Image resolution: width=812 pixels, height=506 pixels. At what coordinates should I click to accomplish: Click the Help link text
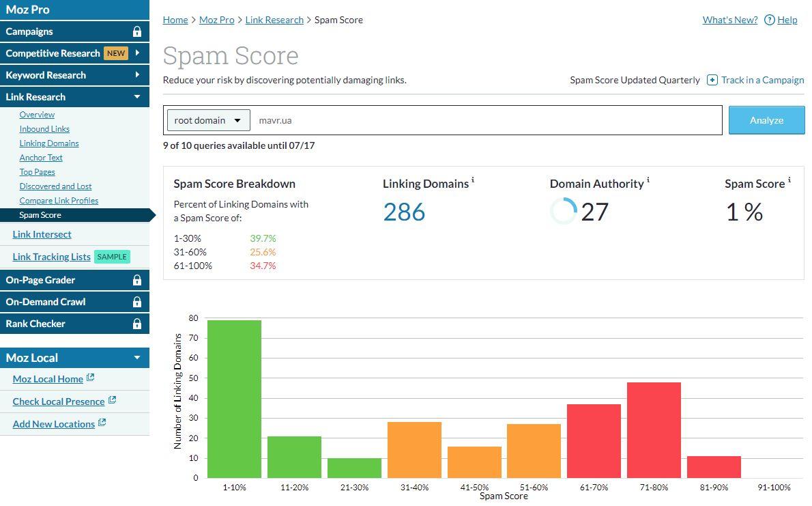787,20
